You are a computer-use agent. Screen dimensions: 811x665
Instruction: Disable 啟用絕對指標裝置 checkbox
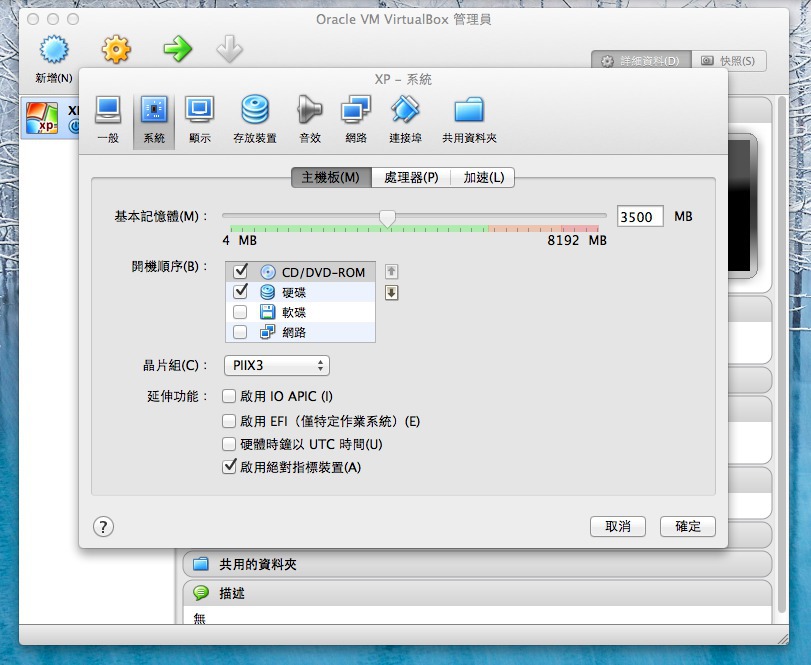click(x=229, y=467)
